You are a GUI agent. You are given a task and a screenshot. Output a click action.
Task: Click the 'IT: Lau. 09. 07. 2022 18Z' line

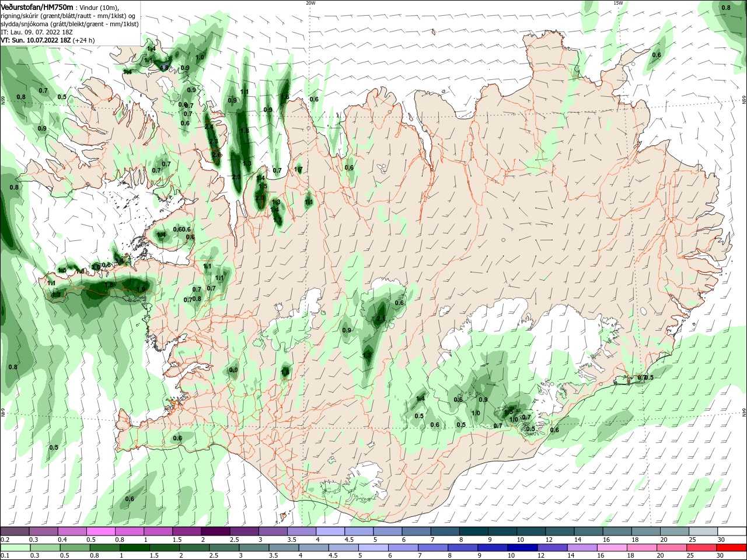(36, 32)
